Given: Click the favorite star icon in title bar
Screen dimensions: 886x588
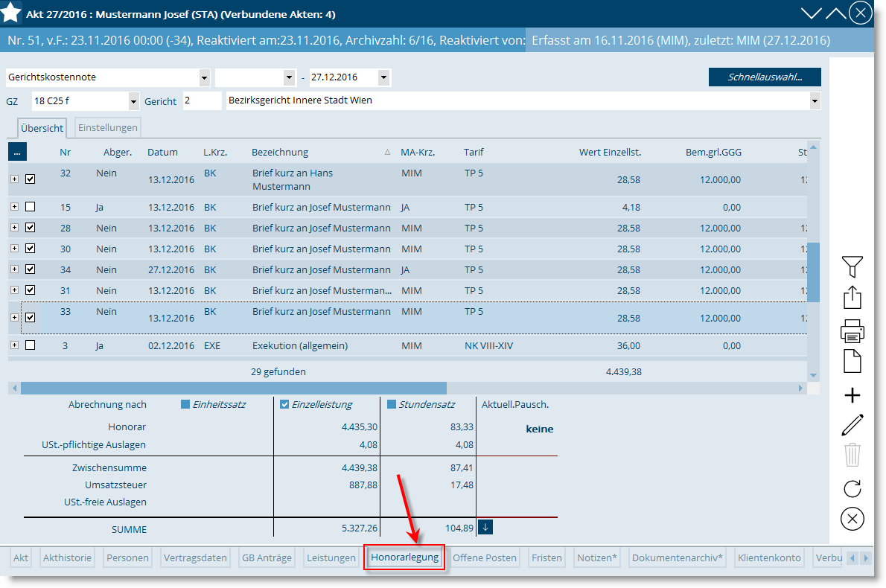Looking at the screenshot, I should pos(10,13).
